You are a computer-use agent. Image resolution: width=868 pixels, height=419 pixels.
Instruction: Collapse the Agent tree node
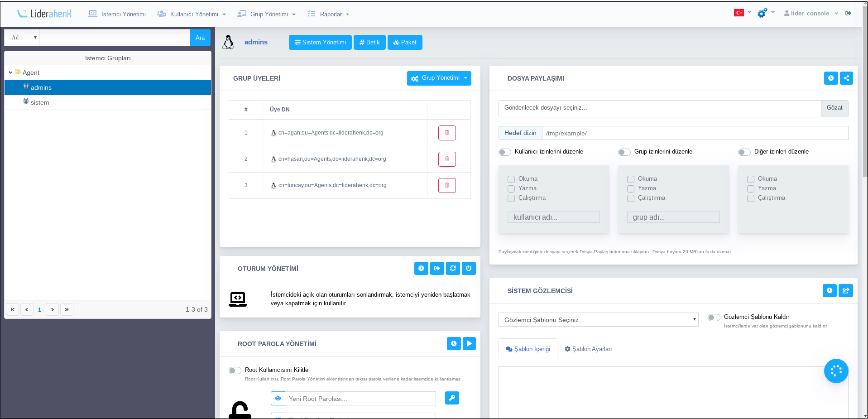pyautogui.click(x=10, y=72)
